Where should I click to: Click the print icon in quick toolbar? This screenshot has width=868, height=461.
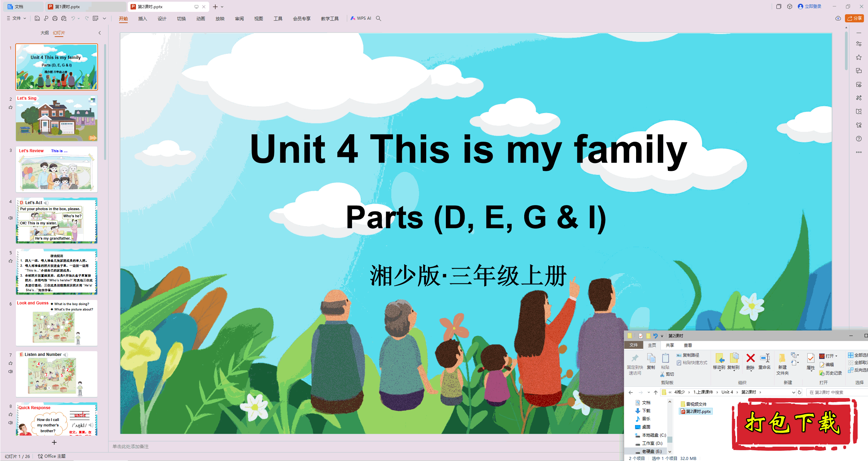point(55,18)
